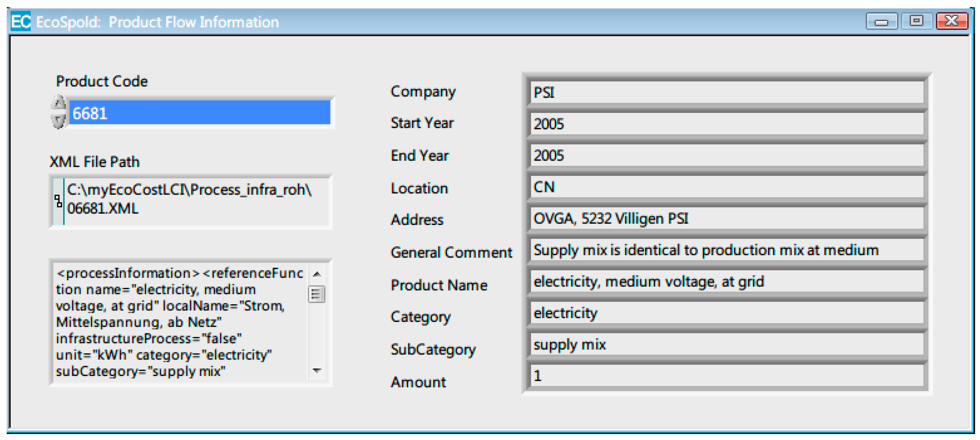Screen dimensions: 980x440
Task: Click the Category label
Action: coord(420,317)
